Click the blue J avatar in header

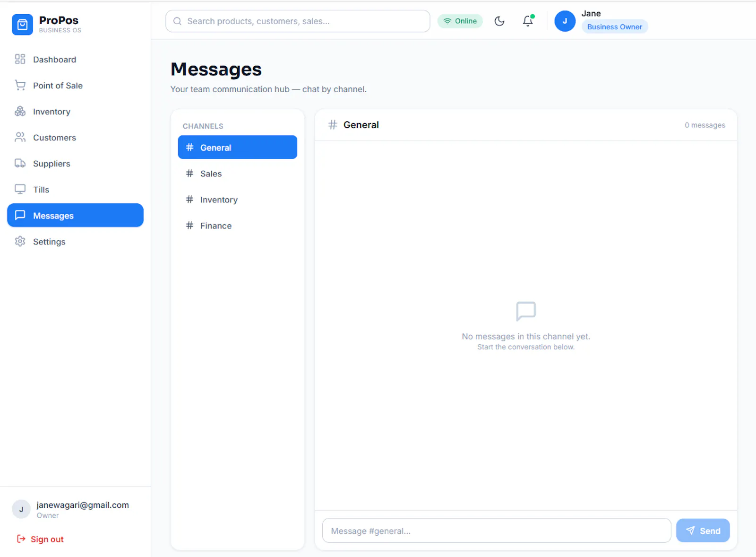point(565,21)
